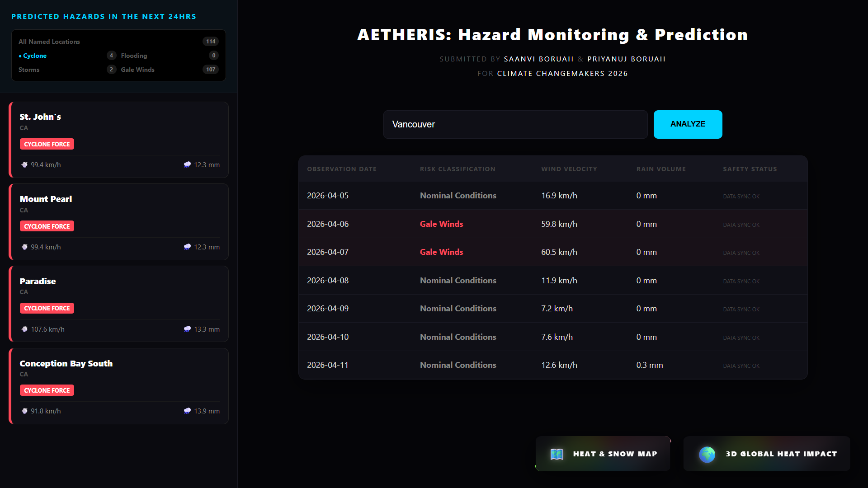Click the Vancouver location input field
Viewport: 868px width, 488px height.
coord(515,125)
